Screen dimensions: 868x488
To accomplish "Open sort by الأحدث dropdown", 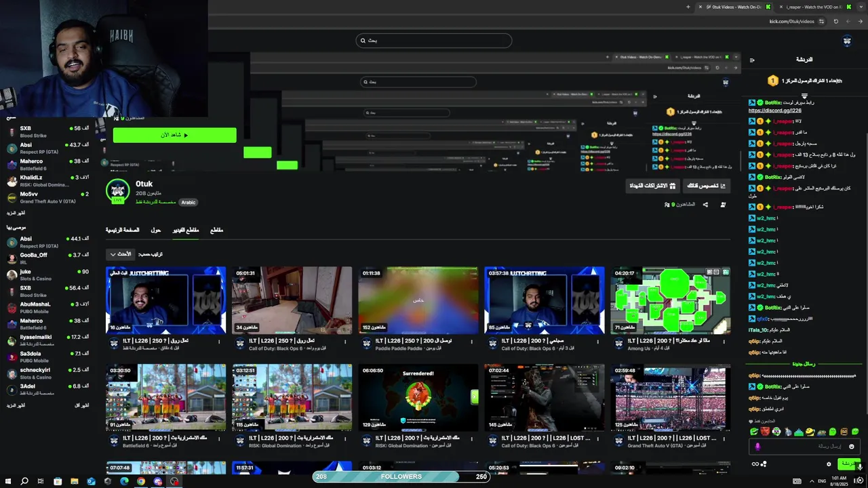I will point(121,254).
